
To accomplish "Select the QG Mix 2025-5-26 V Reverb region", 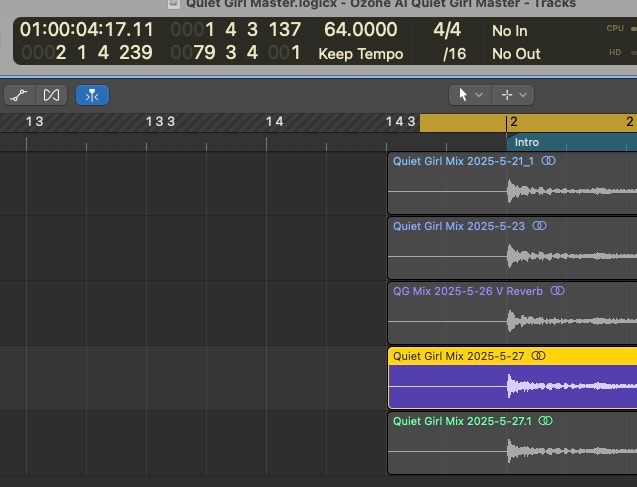I will tap(512, 313).
